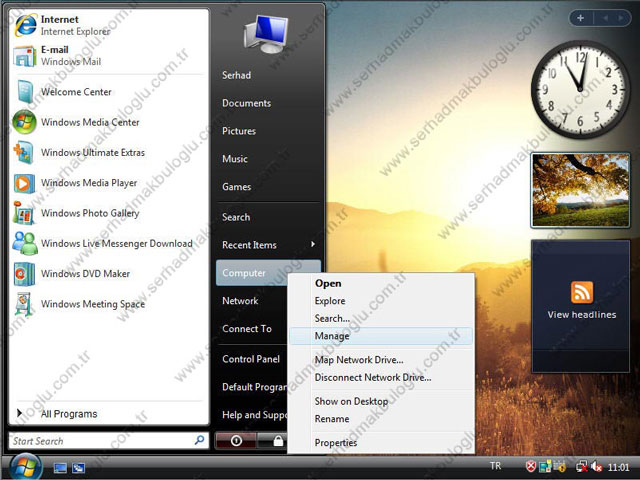This screenshot has height=480, width=640.
Task: Open Games in Start menu
Action: pyautogui.click(x=236, y=187)
